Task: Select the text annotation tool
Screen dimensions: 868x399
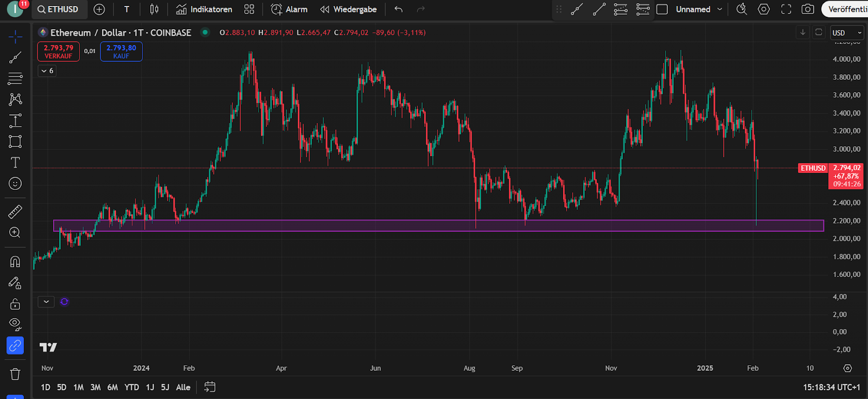Action: coord(15,163)
